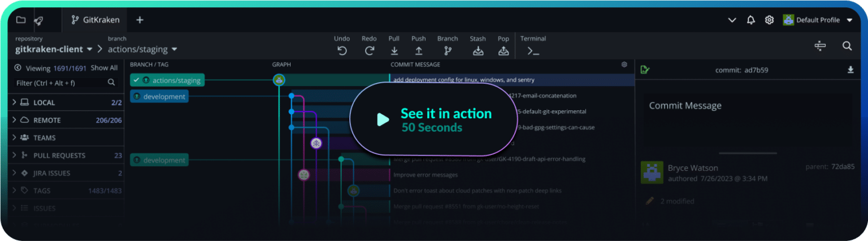Viewport: 868px width, 241px height.
Task: Click the command palette icon beside search
Action: 821,46
